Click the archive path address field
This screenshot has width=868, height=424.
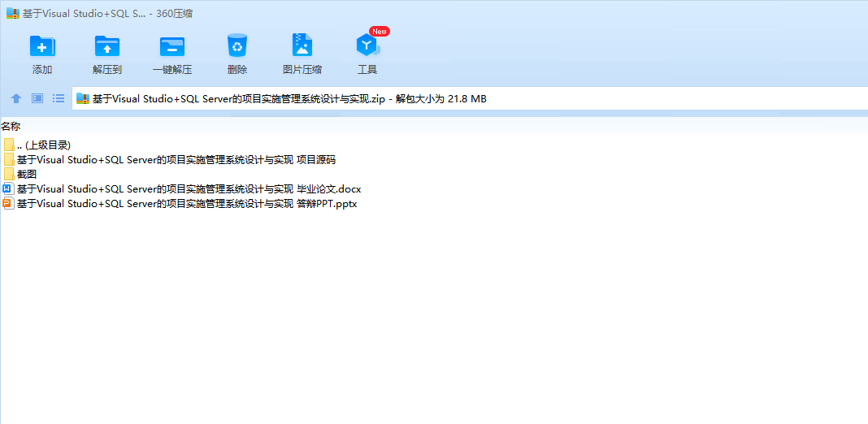pos(470,99)
